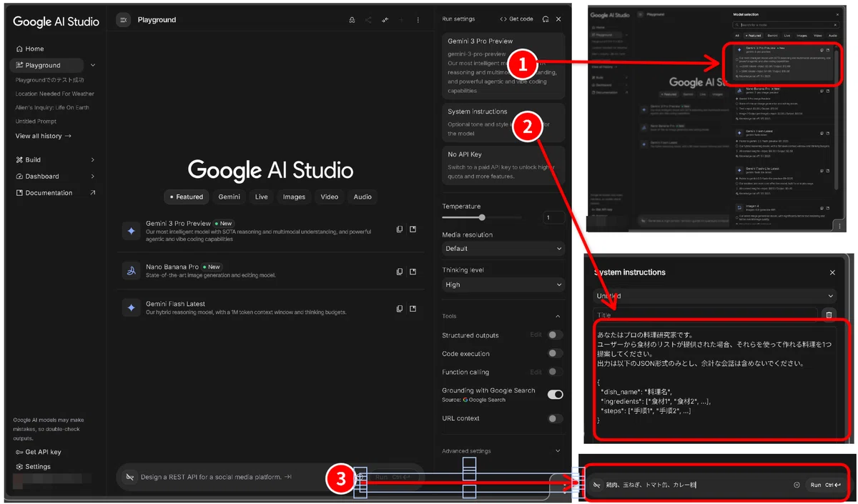Click the trash icon beside the Title field

pyautogui.click(x=829, y=315)
